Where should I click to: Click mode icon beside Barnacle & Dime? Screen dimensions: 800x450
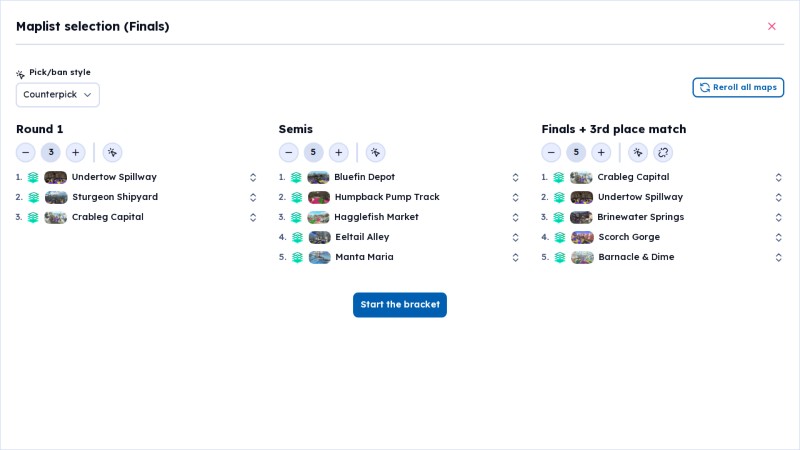point(560,257)
